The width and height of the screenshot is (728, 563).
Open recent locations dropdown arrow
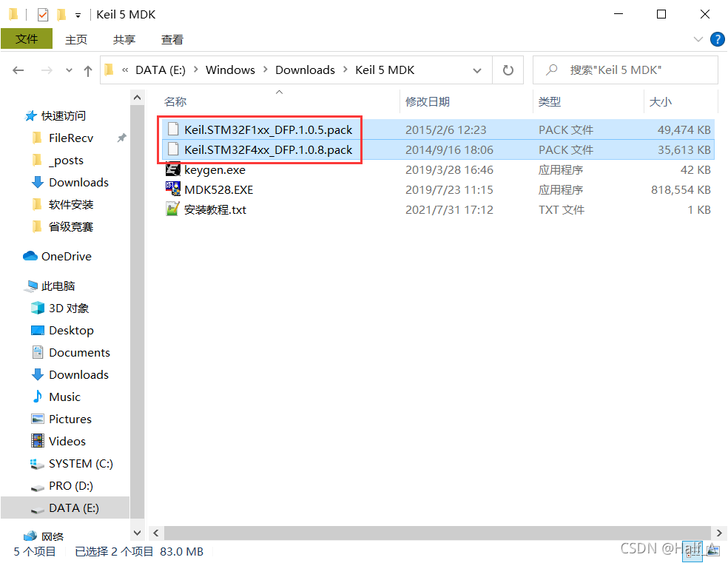click(x=70, y=70)
